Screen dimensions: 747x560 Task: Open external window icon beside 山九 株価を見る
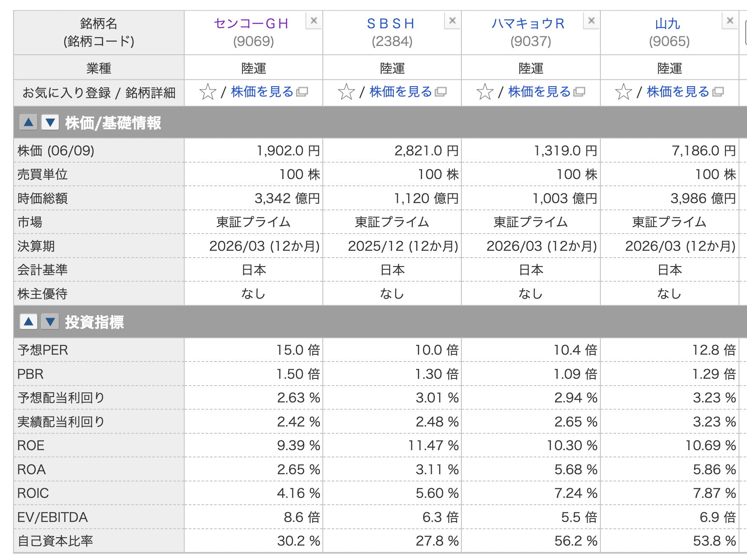(x=718, y=92)
